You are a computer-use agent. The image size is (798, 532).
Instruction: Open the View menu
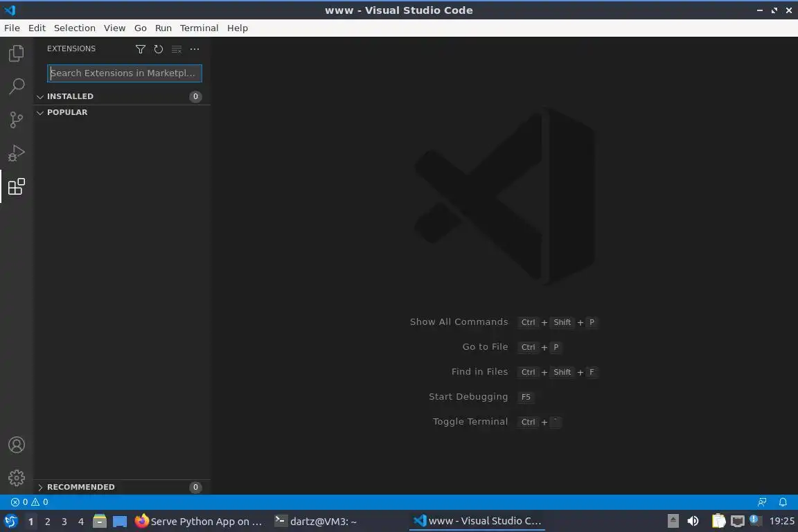click(114, 28)
